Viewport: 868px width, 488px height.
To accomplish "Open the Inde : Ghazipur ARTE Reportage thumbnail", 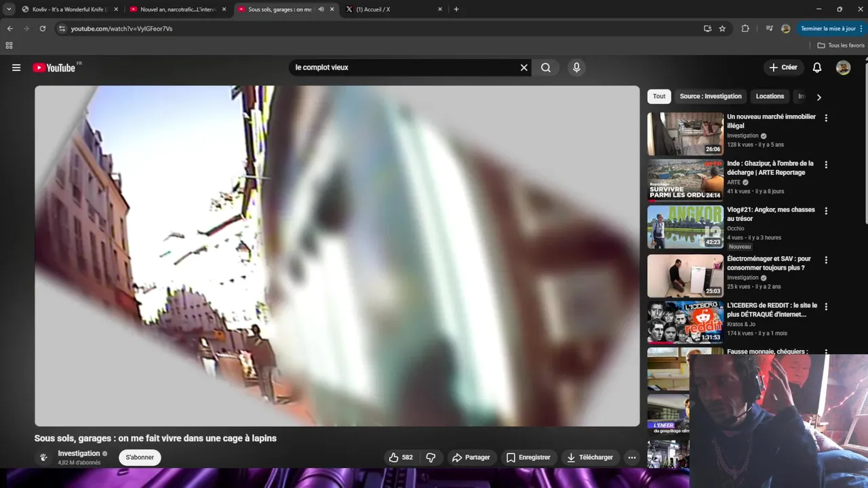I will [x=685, y=181].
